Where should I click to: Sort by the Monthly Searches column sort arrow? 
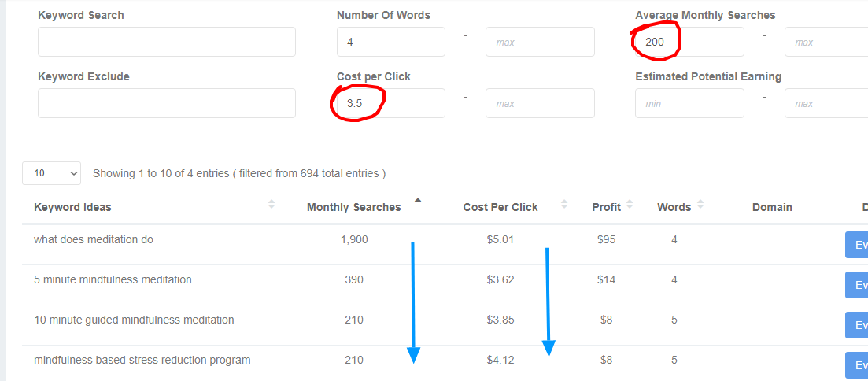point(417,200)
